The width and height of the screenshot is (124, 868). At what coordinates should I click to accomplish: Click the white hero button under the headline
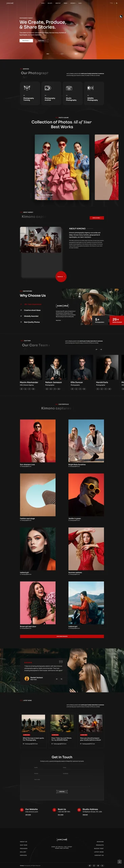pos(26,40)
